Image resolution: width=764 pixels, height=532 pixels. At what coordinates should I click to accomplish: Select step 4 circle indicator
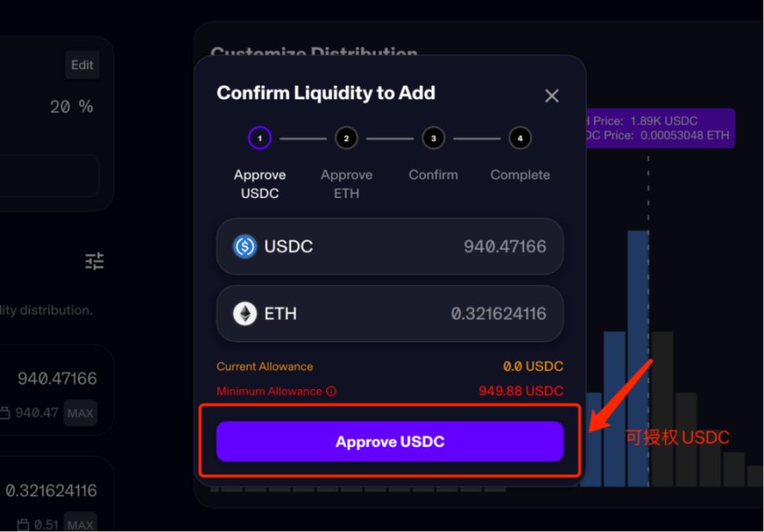pyautogui.click(x=520, y=139)
